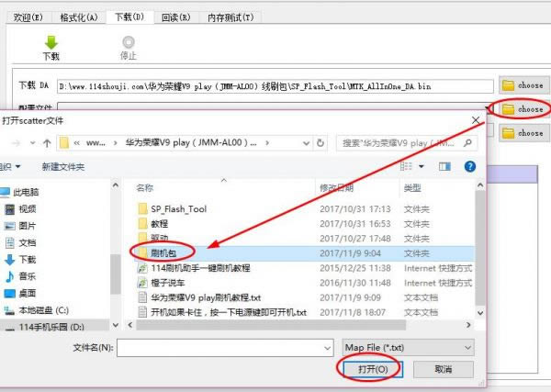
Task: Switch to the 欢迎(E) tab
Action: (x=28, y=17)
